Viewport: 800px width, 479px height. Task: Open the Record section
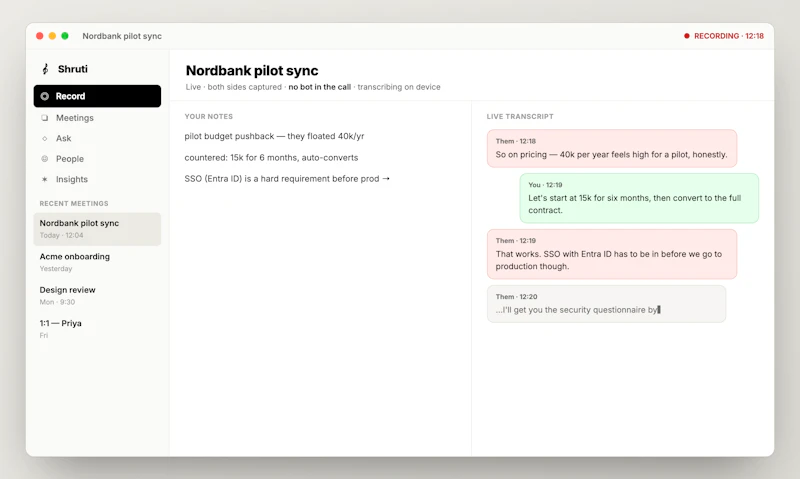tap(97, 96)
